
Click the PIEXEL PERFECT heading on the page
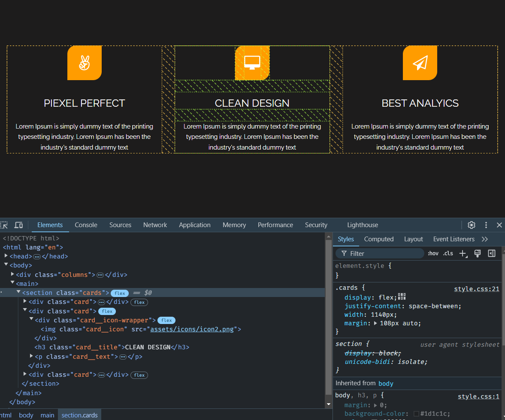click(x=85, y=103)
